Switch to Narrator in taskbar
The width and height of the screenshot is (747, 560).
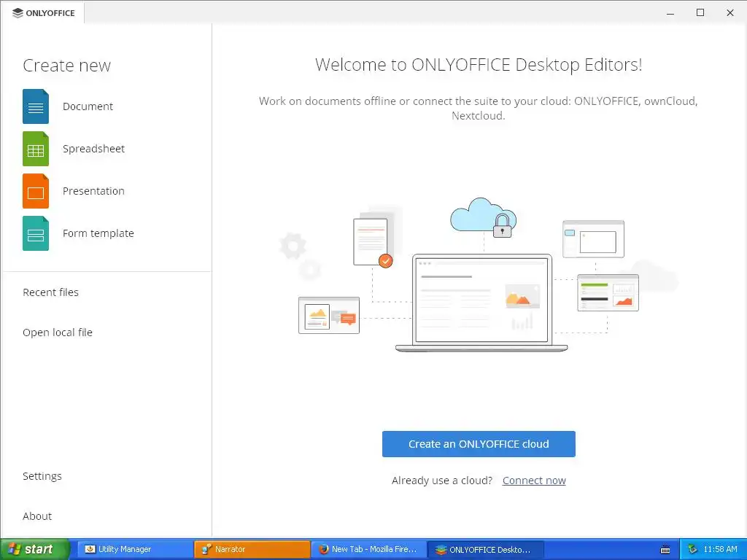tap(252, 549)
